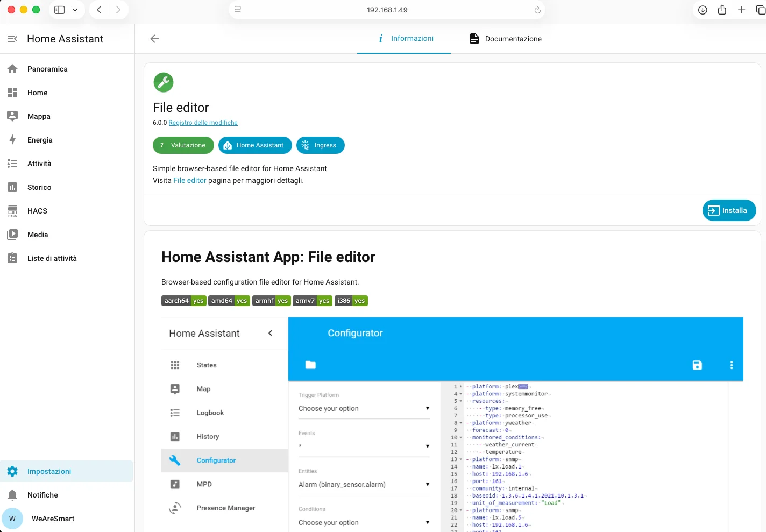The height and width of the screenshot is (532, 766).
Task: Switch to the Documentazione tab
Action: click(x=506, y=39)
